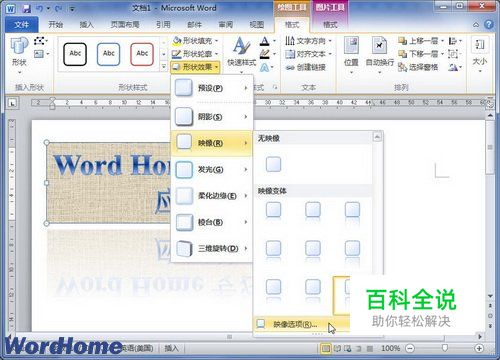Viewport: 500px width, 360px height.
Task: Click the edit shape icon
Action: coord(41,41)
